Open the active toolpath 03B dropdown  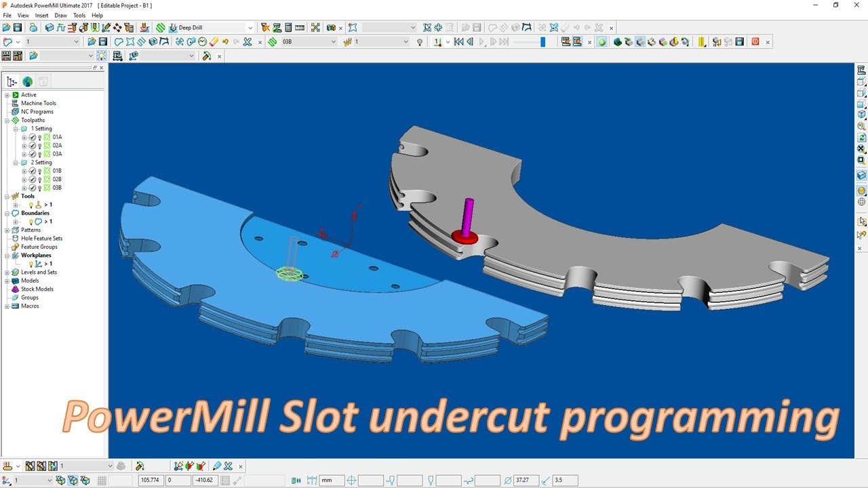pos(333,42)
